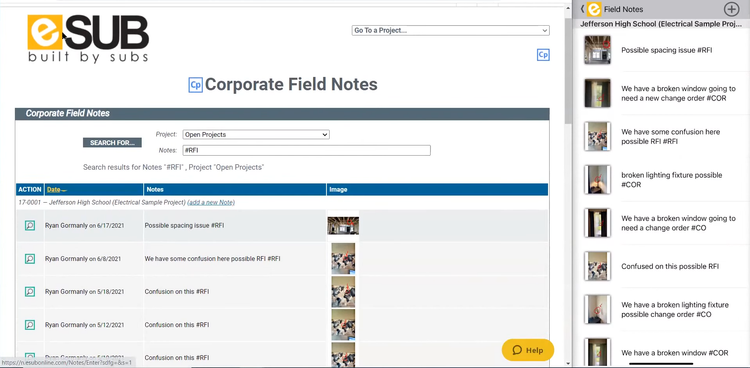This screenshot has width=750, height=368.
Task: Click 'Confusion on this #RFI' note dated 5/12/2021
Action: (176, 325)
